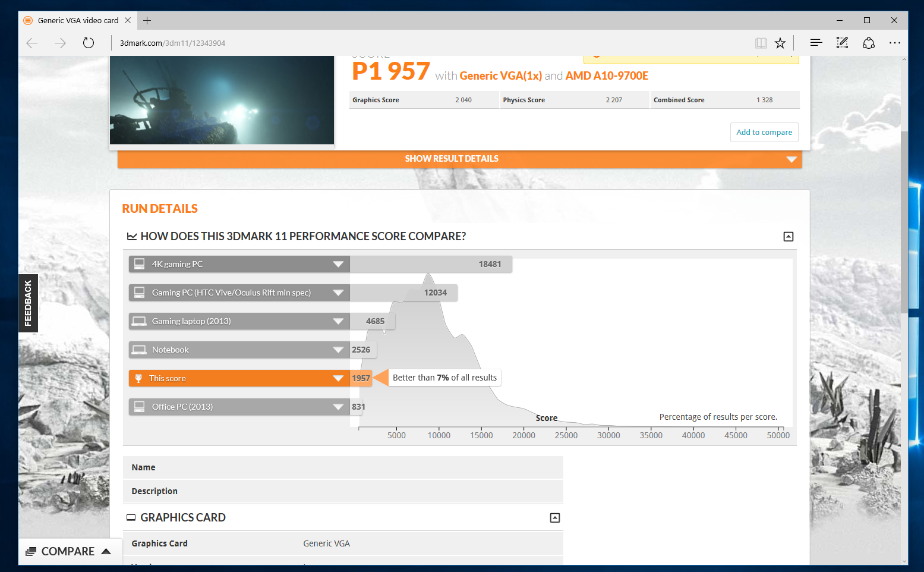Click the address bar URL
The height and width of the screenshot is (572, 924).
point(172,43)
